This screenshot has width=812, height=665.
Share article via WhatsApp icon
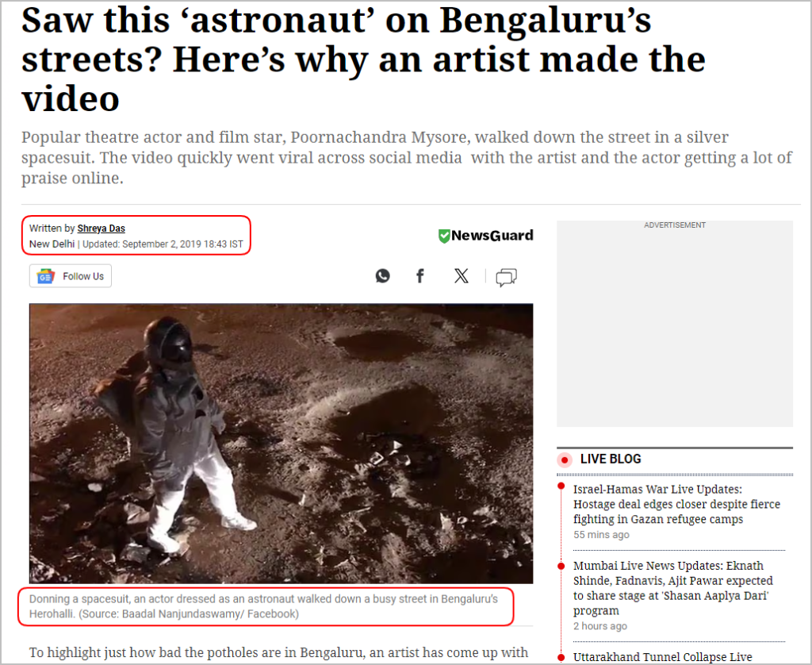point(383,275)
